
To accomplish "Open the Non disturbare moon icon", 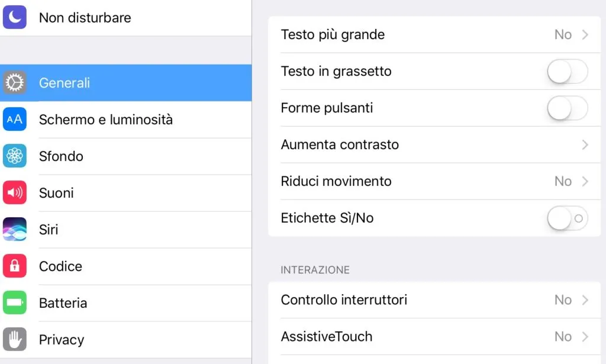I will pos(15,17).
